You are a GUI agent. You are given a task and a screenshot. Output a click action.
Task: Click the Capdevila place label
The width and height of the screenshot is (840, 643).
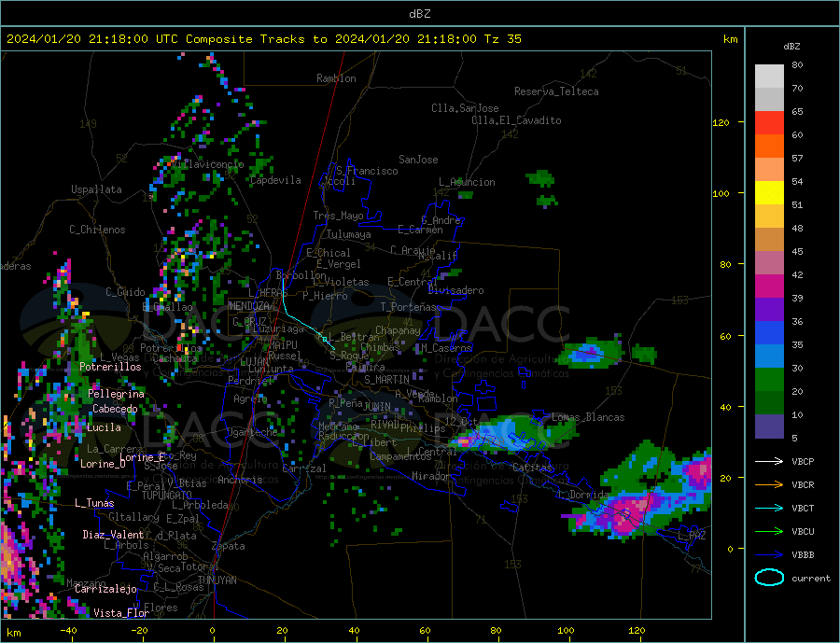click(x=275, y=180)
